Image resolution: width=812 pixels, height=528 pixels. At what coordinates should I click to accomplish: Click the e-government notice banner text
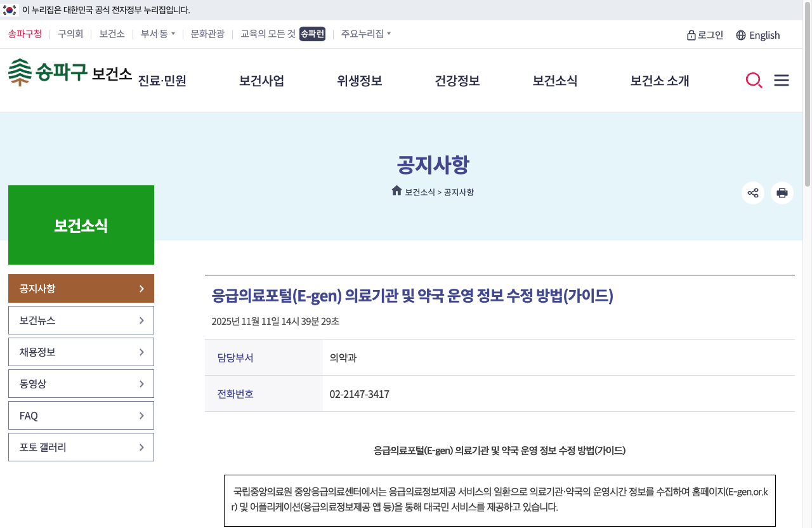(106, 10)
